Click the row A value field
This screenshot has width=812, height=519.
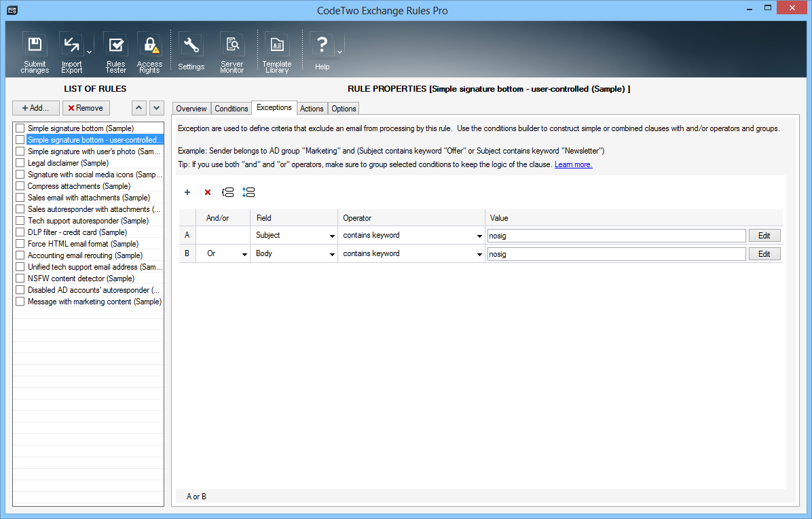coord(616,236)
